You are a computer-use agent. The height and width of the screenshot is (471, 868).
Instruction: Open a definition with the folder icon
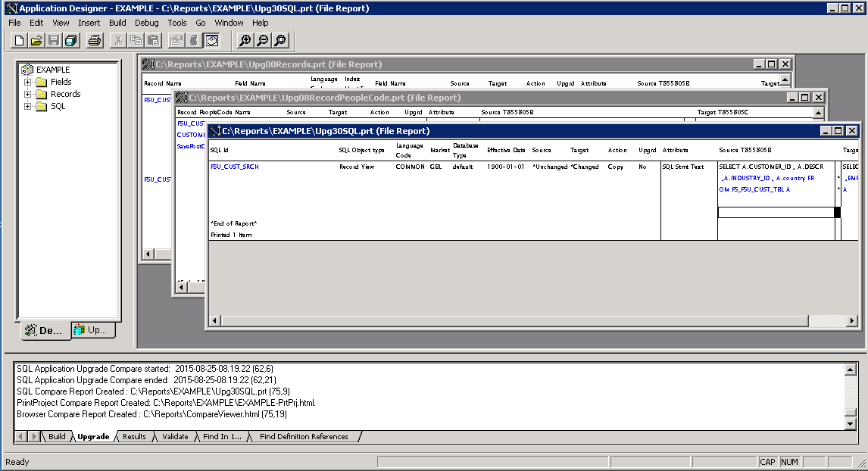click(36, 40)
